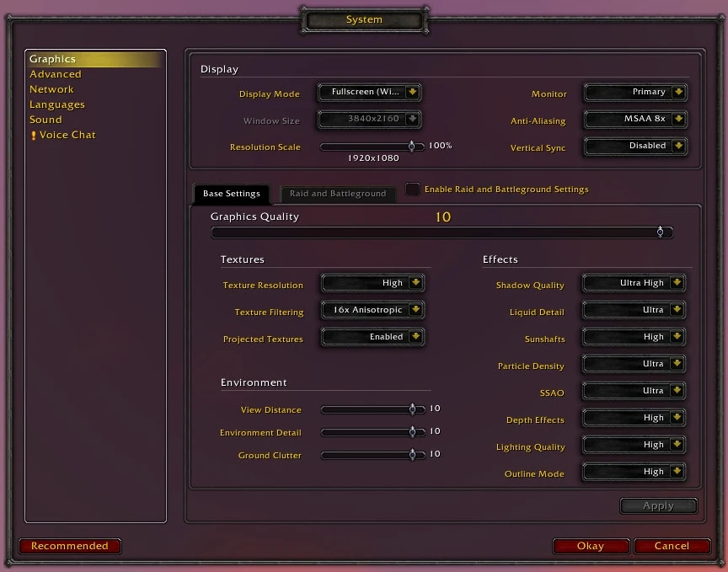This screenshot has height=572, width=728.
Task: Switch to Raid and Battleground tab
Action: click(x=338, y=194)
